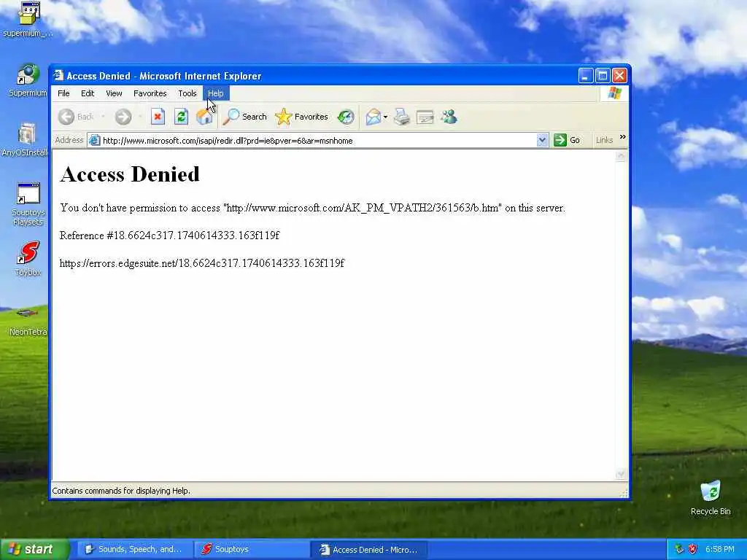The height and width of the screenshot is (560, 747).
Task: Expand Links toolbar chevron
Action: (x=622, y=137)
